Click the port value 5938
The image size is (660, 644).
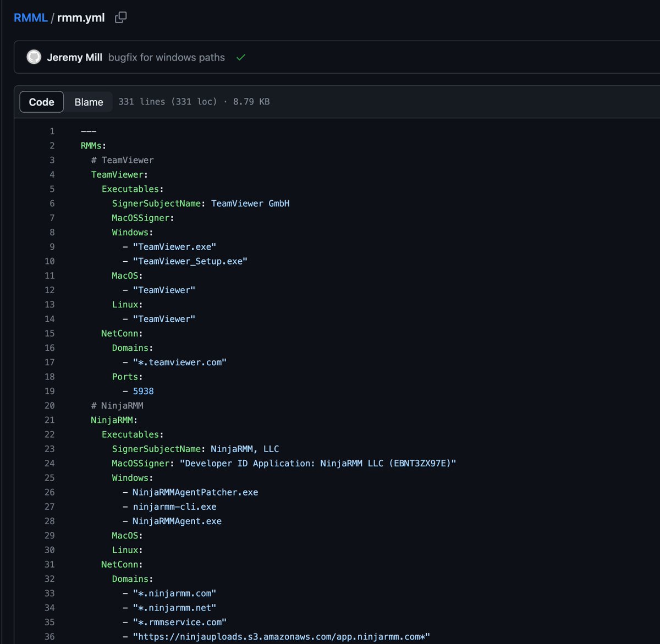point(144,391)
